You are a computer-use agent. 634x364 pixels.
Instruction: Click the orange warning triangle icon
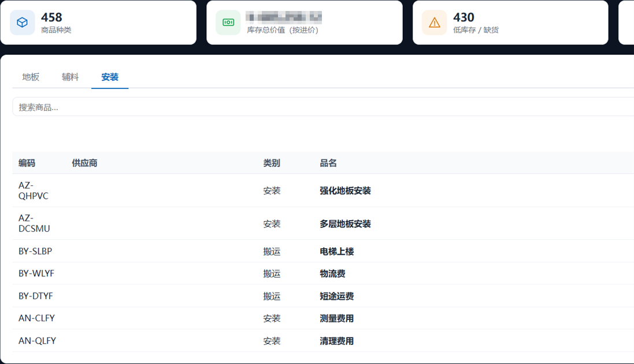[434, 22]
